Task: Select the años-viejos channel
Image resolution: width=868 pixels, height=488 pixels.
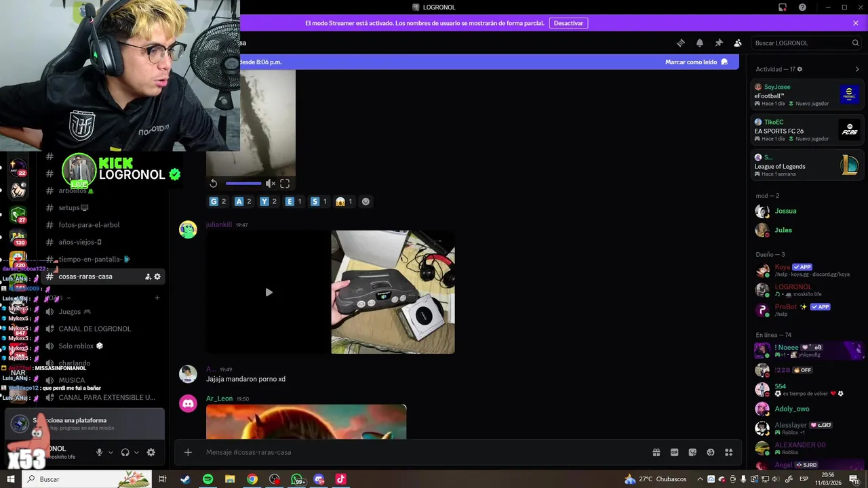Action: pos(104,242)
